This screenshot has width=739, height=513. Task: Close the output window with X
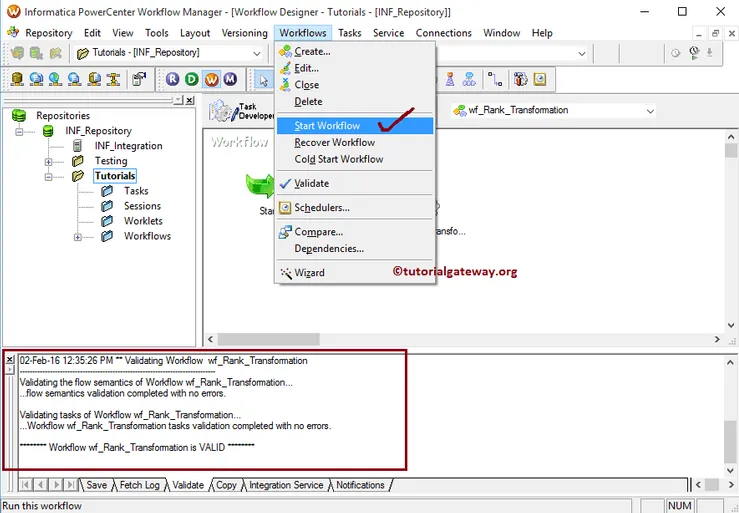(9, 360)
